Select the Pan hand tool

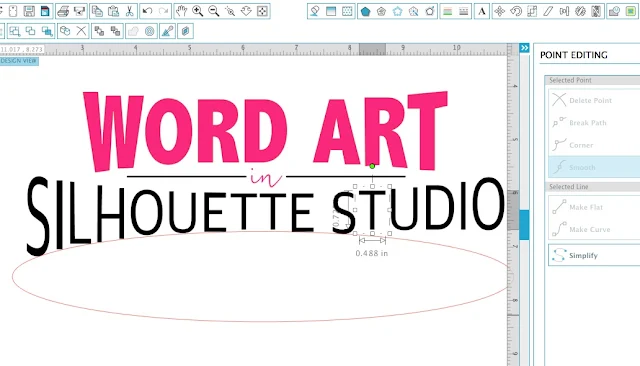[x=181, y=11]
